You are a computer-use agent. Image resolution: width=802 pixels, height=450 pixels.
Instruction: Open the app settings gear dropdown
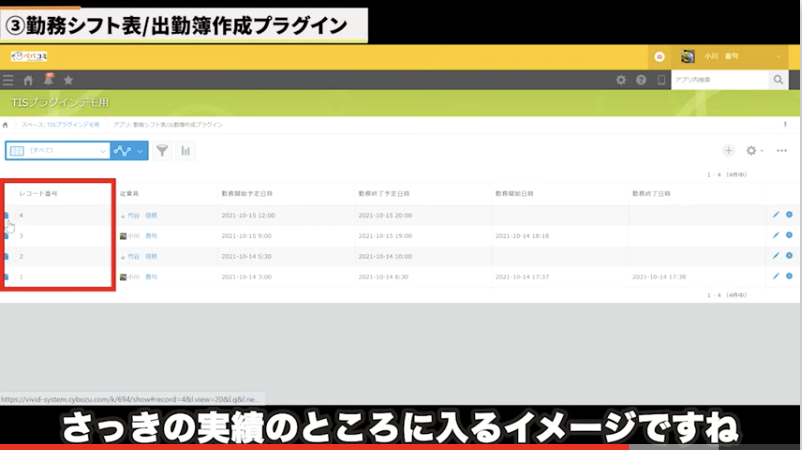coord(755,151)
